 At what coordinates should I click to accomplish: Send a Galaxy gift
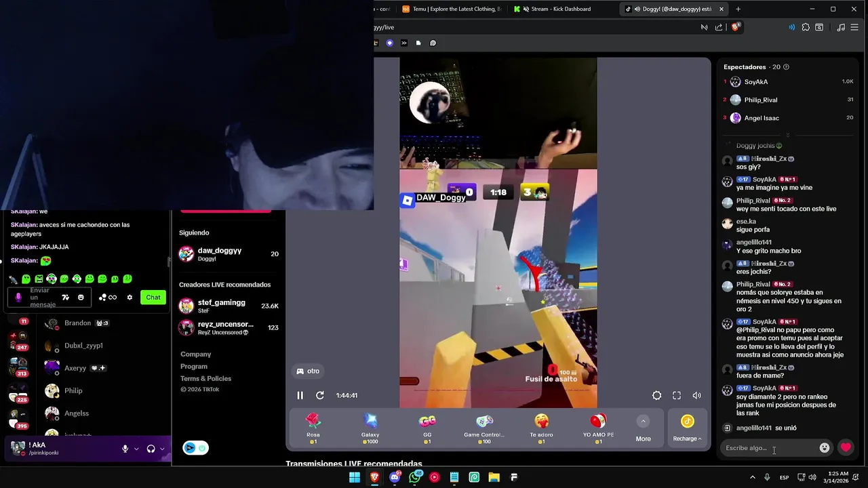tap(370, 428)
